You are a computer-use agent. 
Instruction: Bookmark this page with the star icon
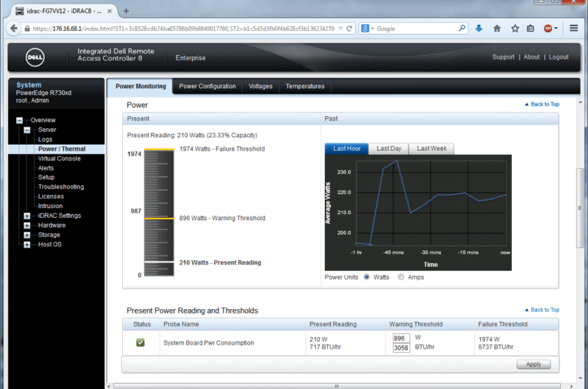(515, 29)
